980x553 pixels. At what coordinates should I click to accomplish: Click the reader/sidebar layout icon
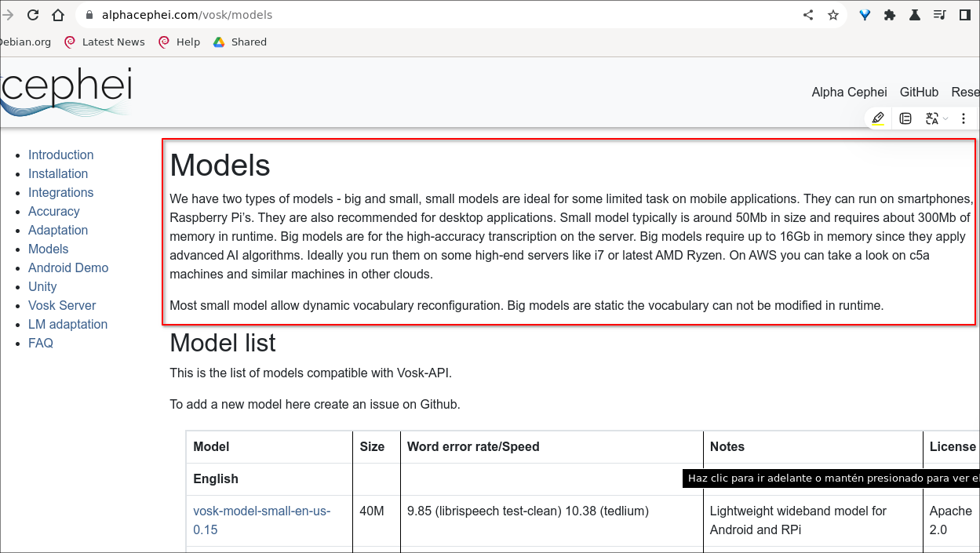pyautogui.click(x=905, y=118)
